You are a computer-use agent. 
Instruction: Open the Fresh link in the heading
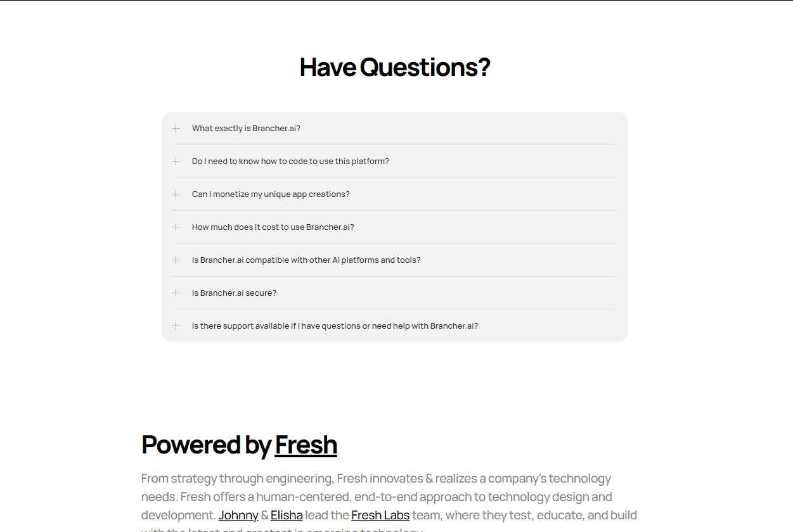[306, 445]
